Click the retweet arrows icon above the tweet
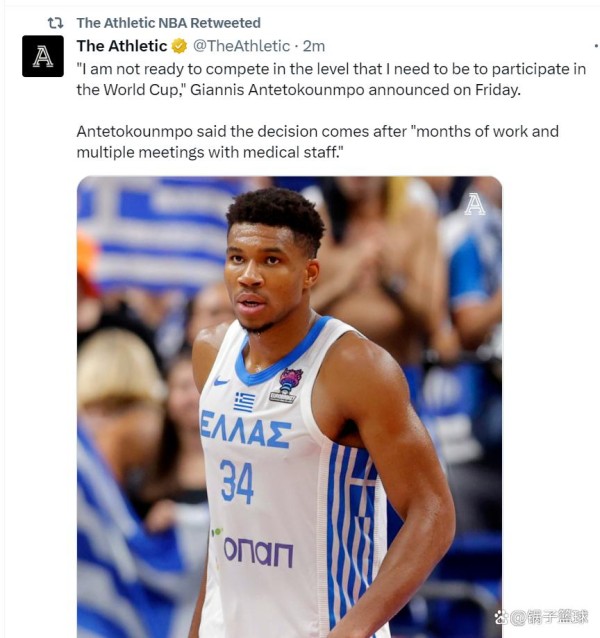The height and width of the screenshot is (638, 600). click(55, 23)
